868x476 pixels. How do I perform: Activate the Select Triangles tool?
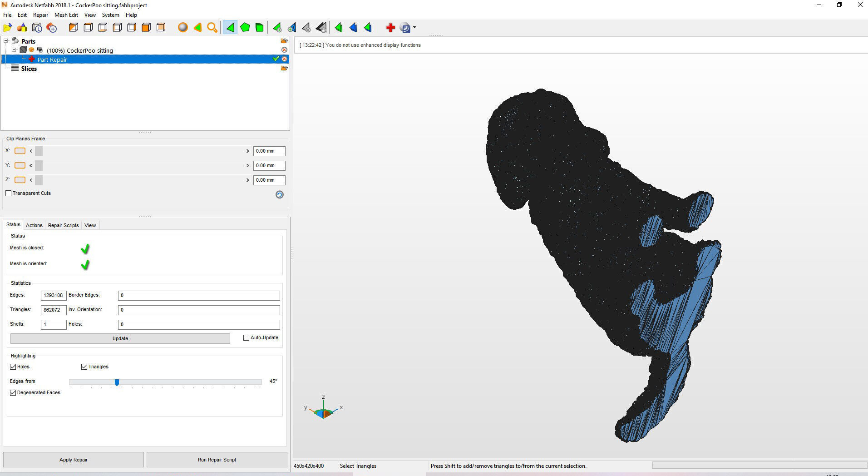coord(230,28)
